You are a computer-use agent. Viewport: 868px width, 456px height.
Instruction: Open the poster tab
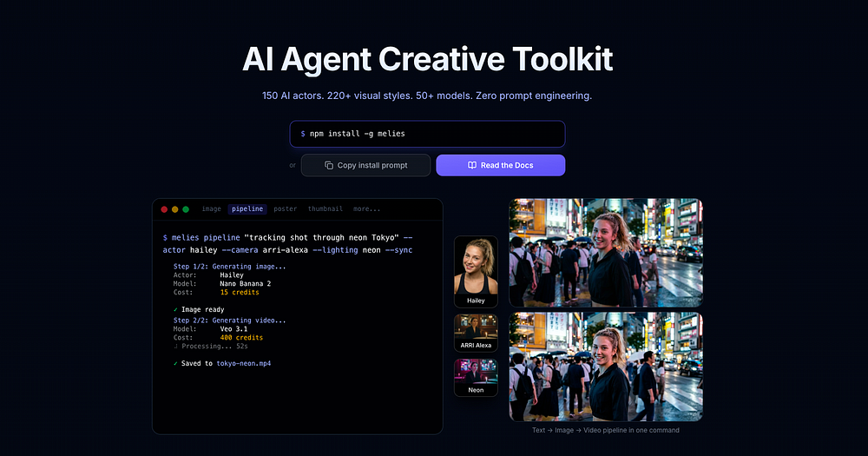coord(285,208)
